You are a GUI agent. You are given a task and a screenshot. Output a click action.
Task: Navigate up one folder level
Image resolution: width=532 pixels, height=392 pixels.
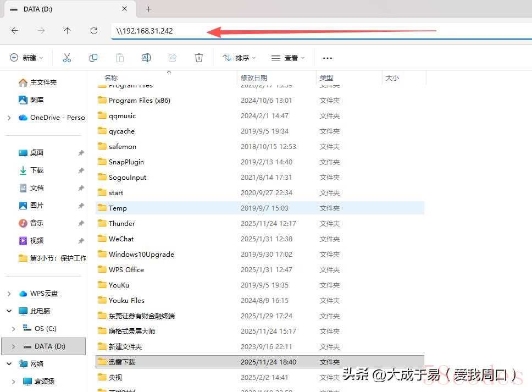point(67,31)
